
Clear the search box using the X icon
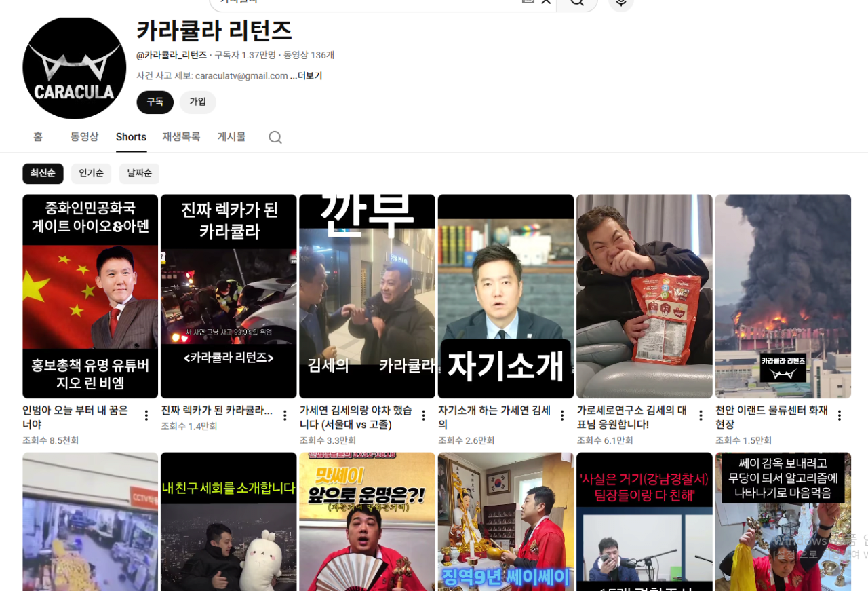pos(546,1)
